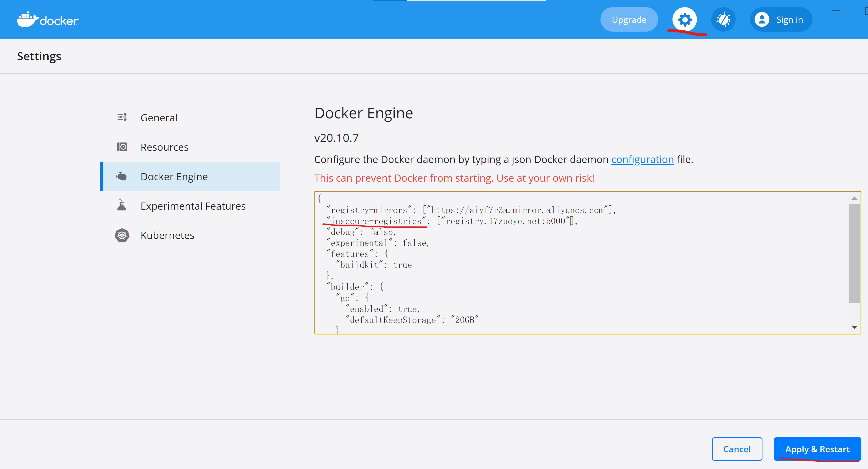Click the Kubernetes wheel icon

122,235
